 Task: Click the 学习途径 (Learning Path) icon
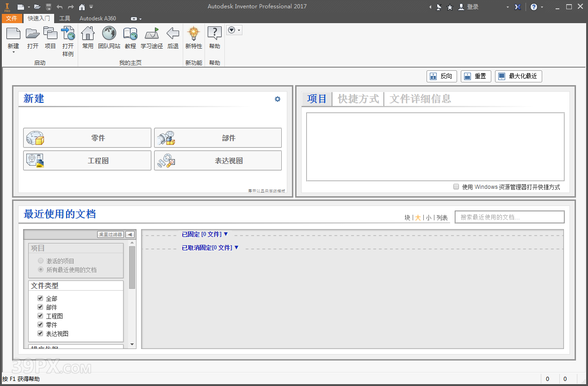point(152,34)
